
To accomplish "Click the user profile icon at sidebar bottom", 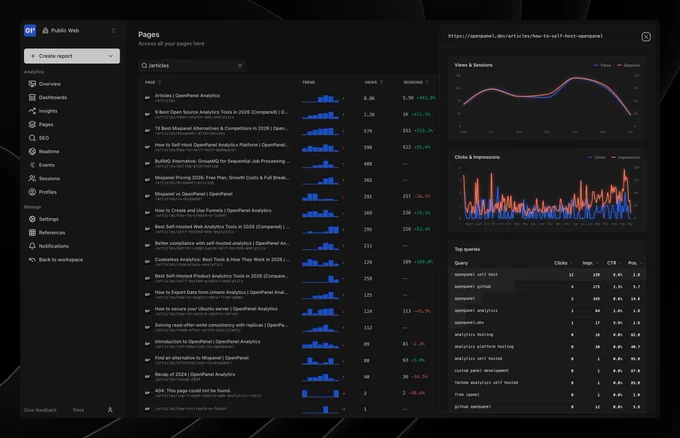I will 110,410.
